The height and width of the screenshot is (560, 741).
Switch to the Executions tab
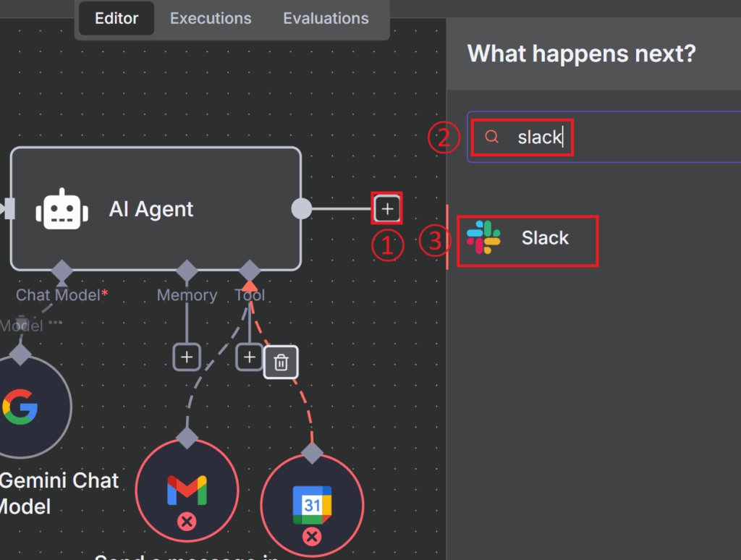click(211, 19)
